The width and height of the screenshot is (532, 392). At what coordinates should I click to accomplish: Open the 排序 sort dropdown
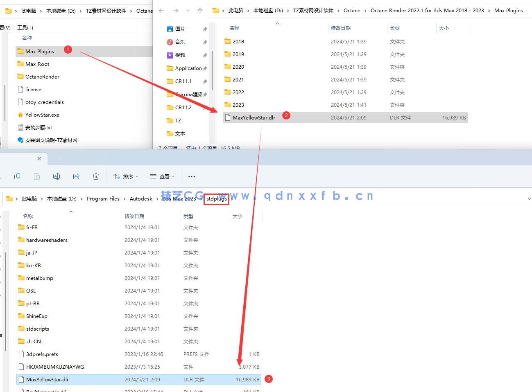coord(126,177)
